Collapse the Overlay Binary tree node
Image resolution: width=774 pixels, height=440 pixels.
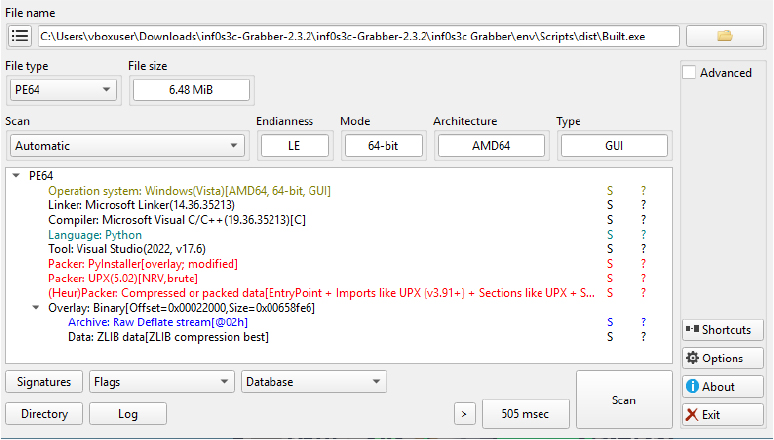click(36, 307)
